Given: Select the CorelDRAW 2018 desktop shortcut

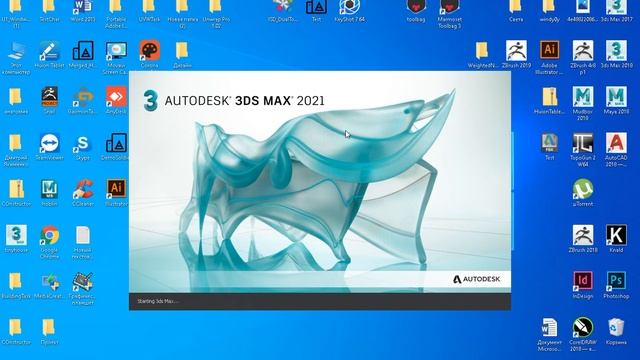Looking at the screenshot, I should (583, 334).
